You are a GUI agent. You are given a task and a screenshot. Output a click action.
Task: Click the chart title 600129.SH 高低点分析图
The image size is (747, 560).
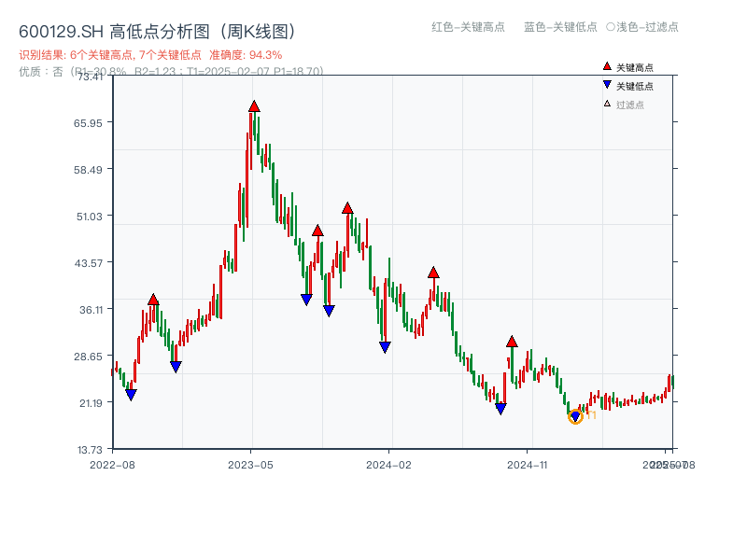click(103, 29)
